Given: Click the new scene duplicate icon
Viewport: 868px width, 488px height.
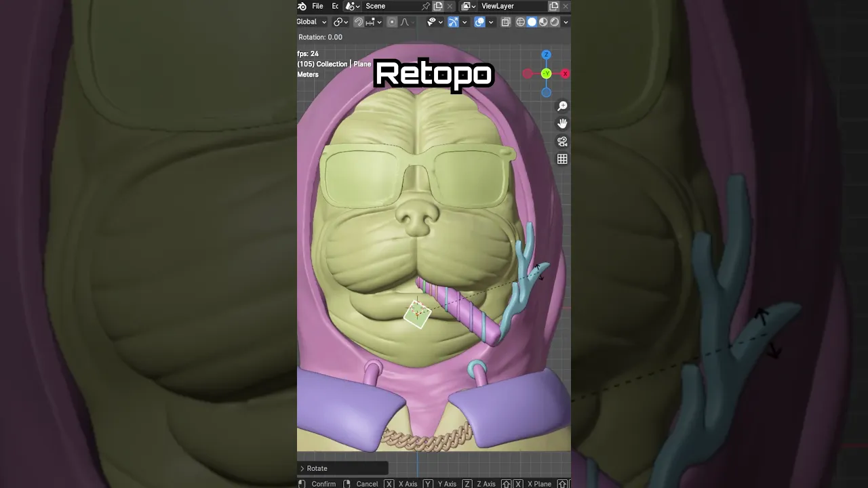Looking at the screenshot, I should coord(438,6).
